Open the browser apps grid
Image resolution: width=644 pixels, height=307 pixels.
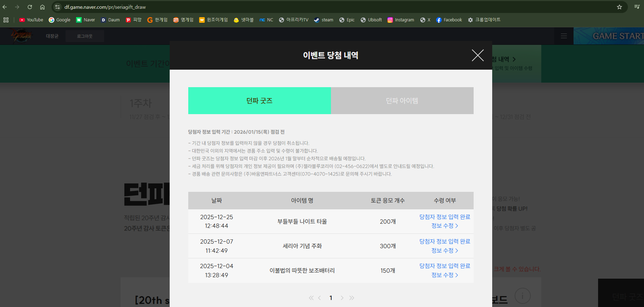pos(6,20)
